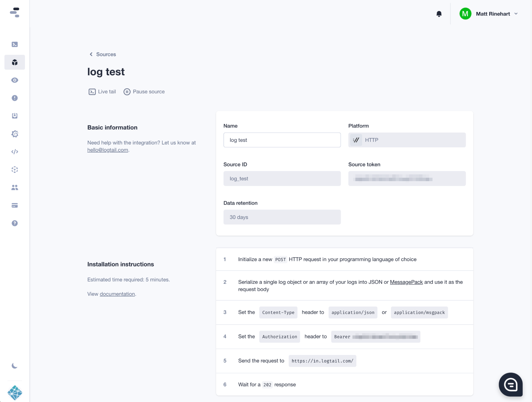Toggle dark mode moon icon
The width and height of the screenshot is (532, 402).
click(x=15, y=366)
